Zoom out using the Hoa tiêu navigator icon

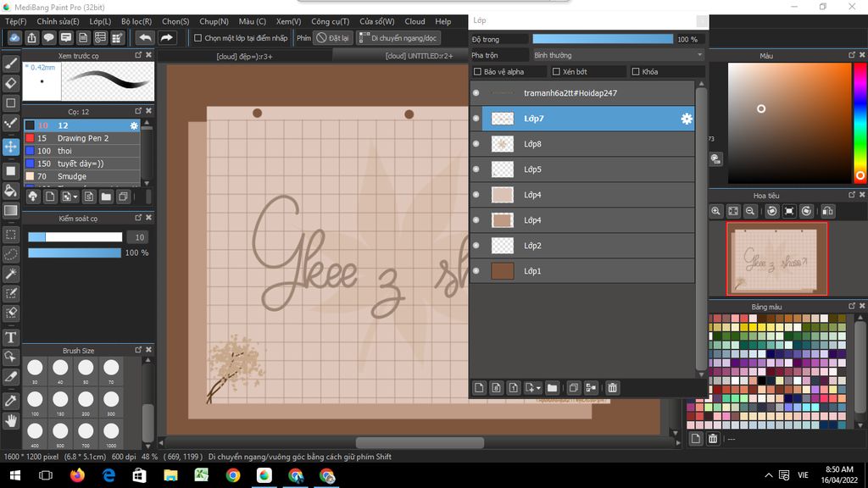click(750, 211)
